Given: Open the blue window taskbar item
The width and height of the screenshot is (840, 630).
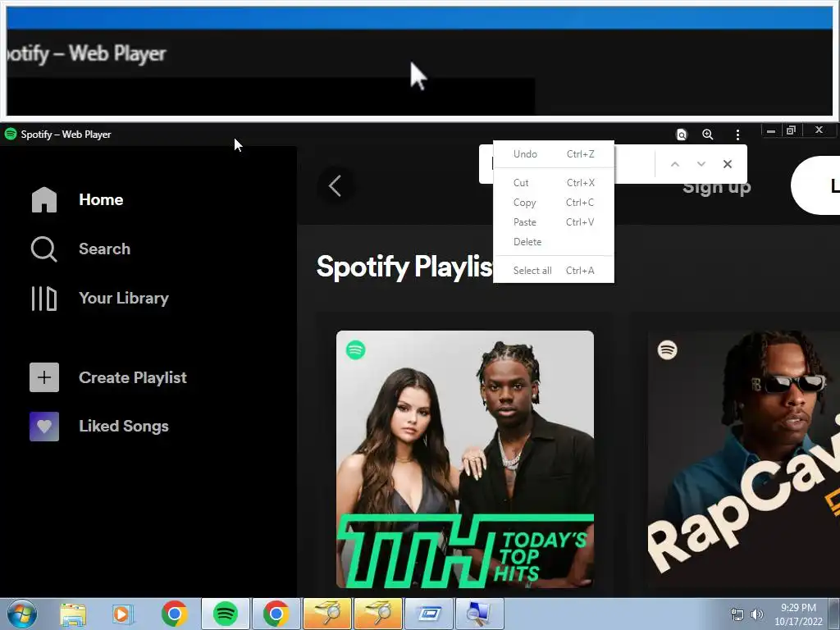Looking at the screenshot, I should tap(428, 614).
